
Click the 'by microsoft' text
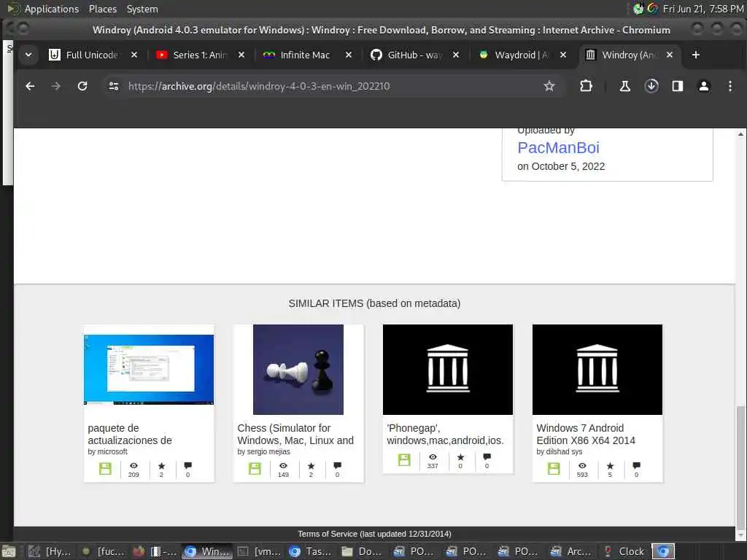(108, 452)
